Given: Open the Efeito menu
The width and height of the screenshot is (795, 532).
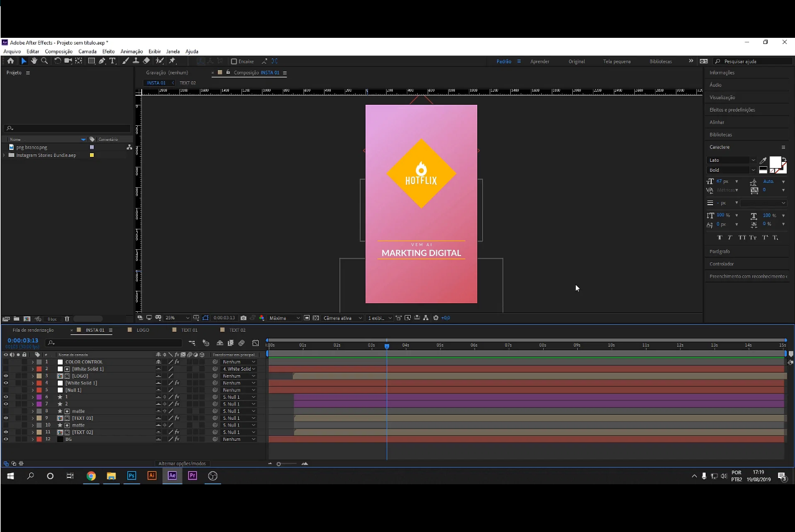Looking at the screenshot, I should (108, 51).
